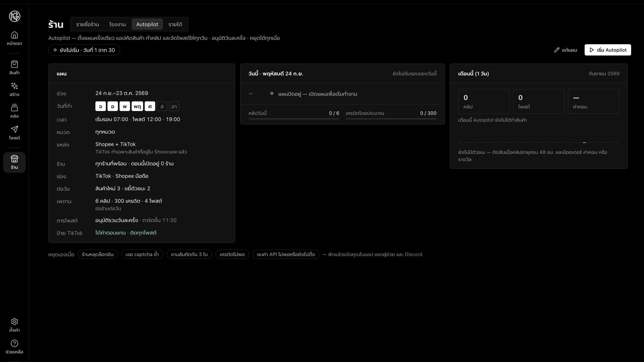The height and width of the screenshot is (362, 644).
Task: Click the กันยายน 2569 month label
Action: [x=604, y=74]
